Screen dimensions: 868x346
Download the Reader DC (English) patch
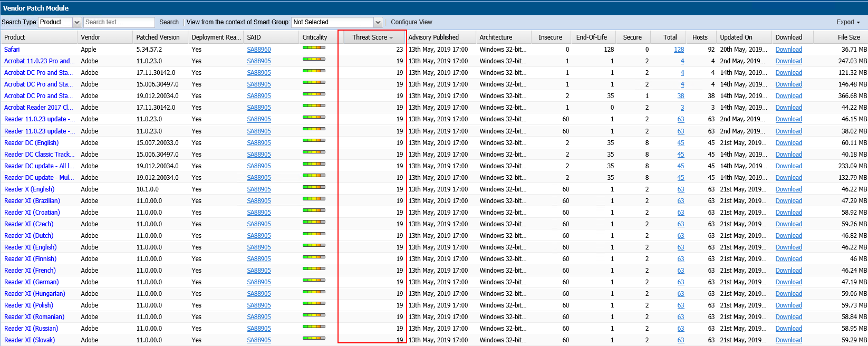[788, 143]
